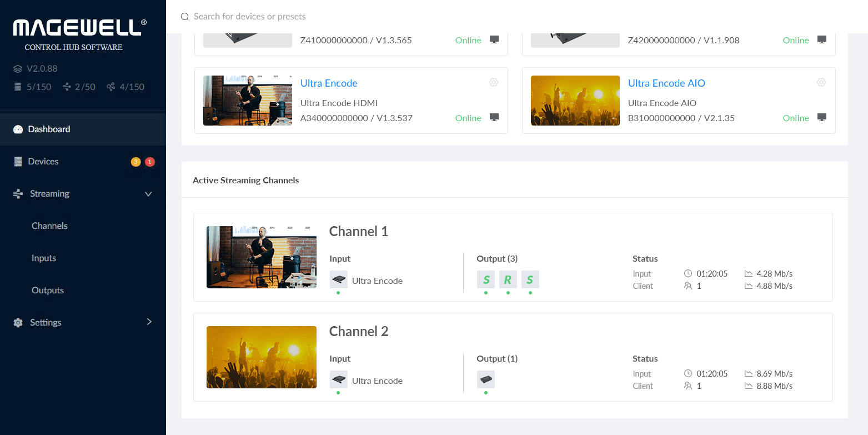Open the Ultra Encode AIO device link

click(666, 83)
